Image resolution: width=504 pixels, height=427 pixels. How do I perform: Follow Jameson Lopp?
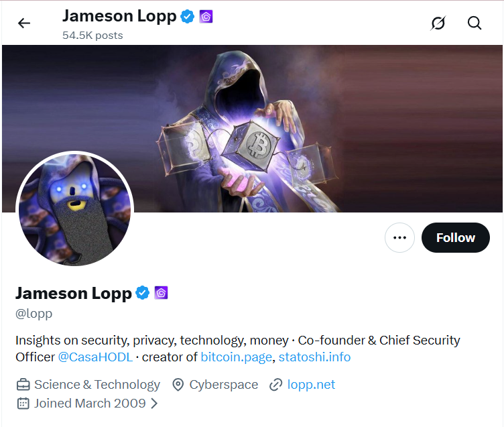(456, 237)
